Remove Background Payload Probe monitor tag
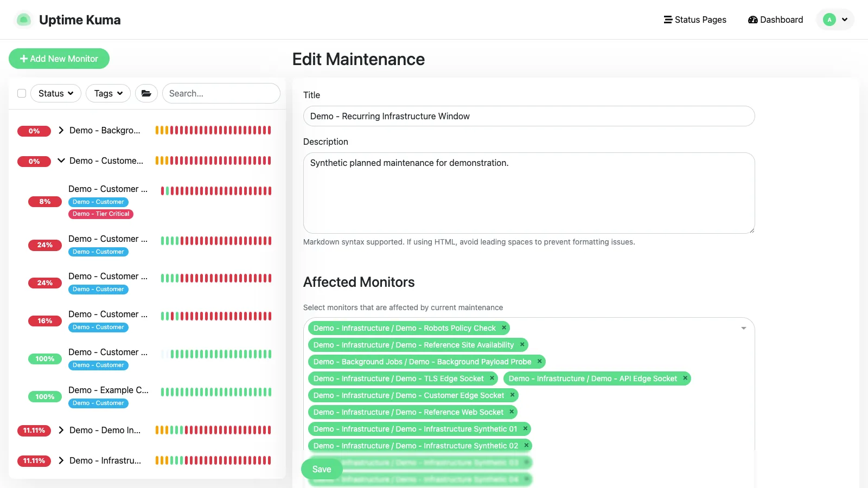868x488 pixels. [539, 361]
